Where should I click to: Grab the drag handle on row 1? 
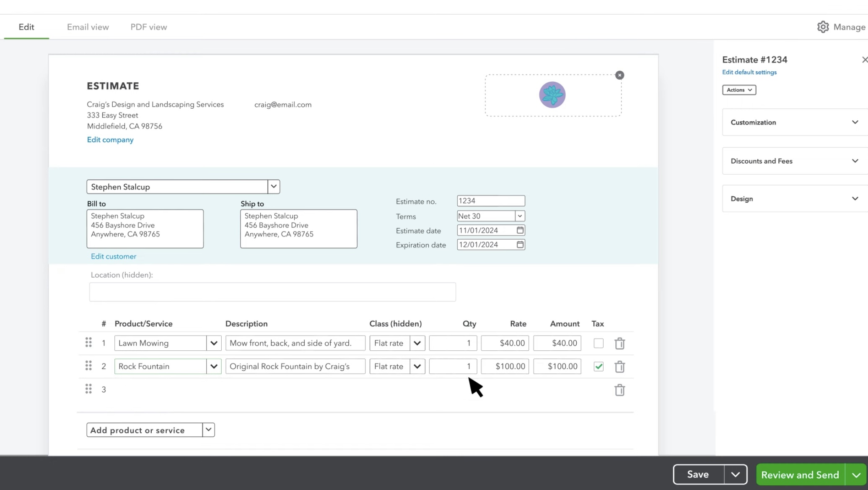tap(88, 342)
